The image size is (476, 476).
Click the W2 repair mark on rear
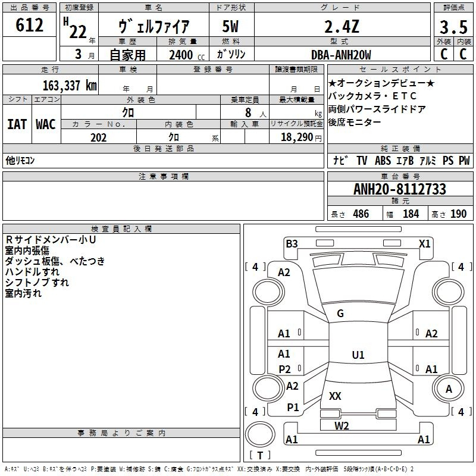[x=342, y=426]
